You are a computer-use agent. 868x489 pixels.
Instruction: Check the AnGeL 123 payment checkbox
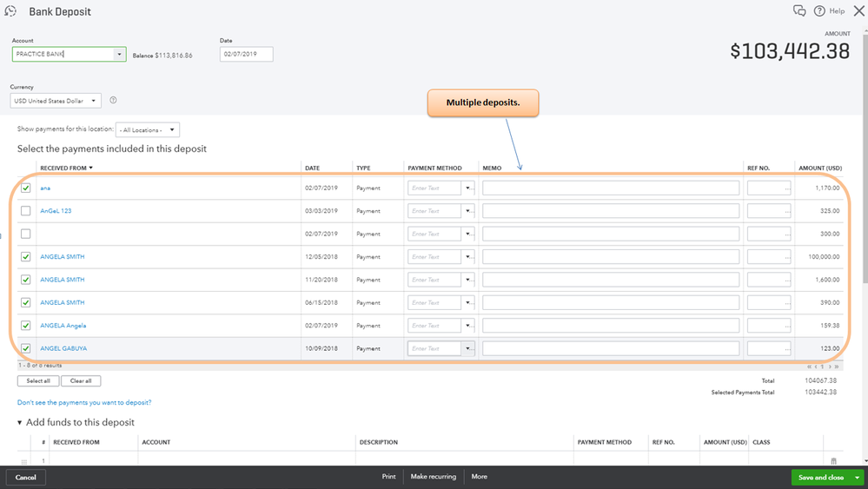(x=25, y=211)
